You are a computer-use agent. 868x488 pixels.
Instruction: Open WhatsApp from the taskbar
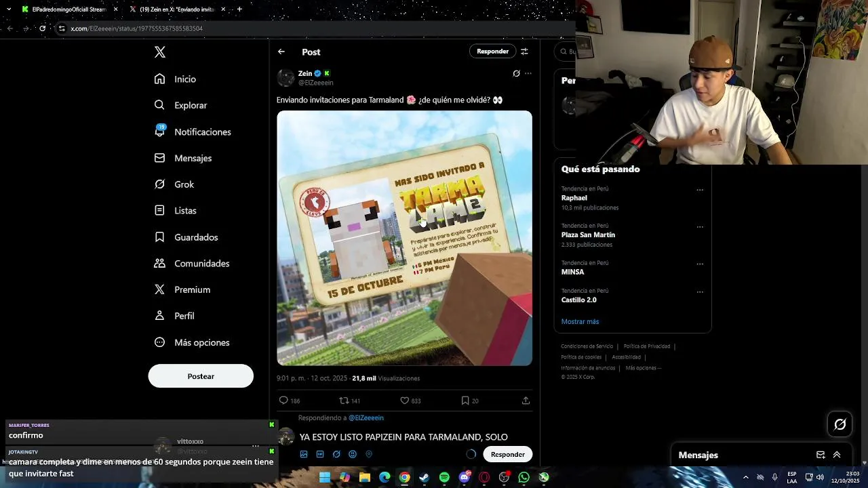click(x=524, y=477)
